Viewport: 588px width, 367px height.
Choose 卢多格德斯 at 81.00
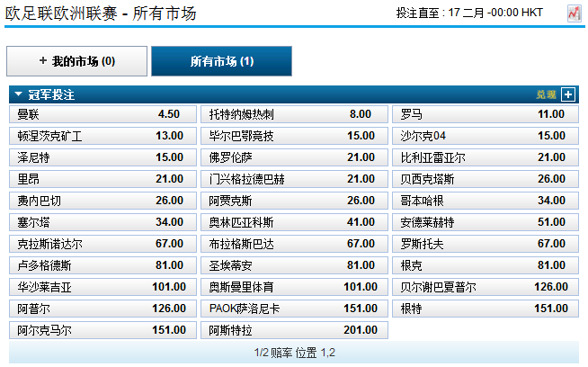tap(102, 265)
